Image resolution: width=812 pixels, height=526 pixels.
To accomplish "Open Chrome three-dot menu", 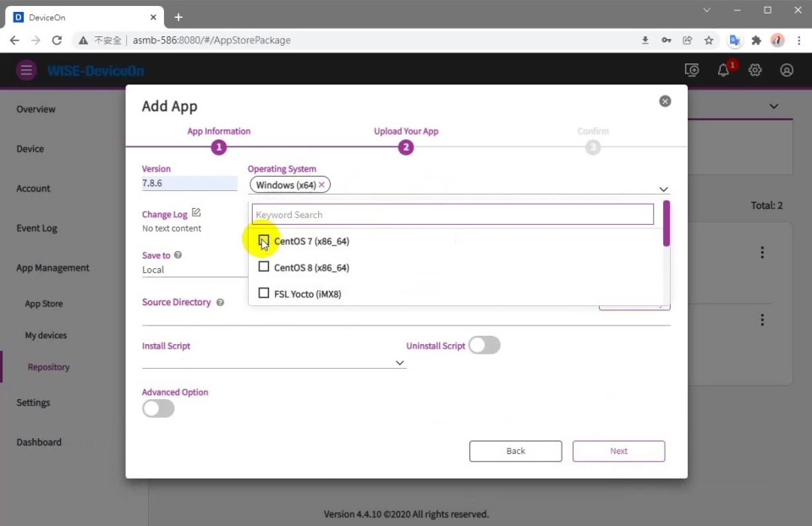I will (x=799, y=41).
